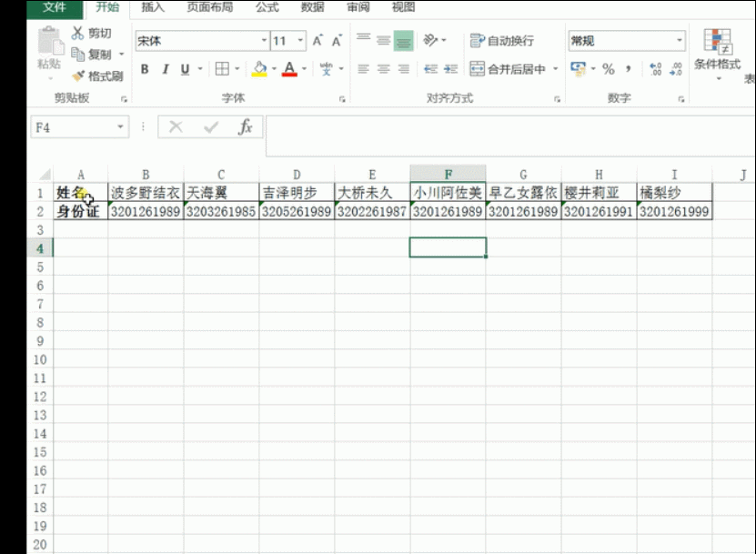Viewport: 756px width, 554px height.
Task: Increase font size with large A
Action: pos(318,41)
